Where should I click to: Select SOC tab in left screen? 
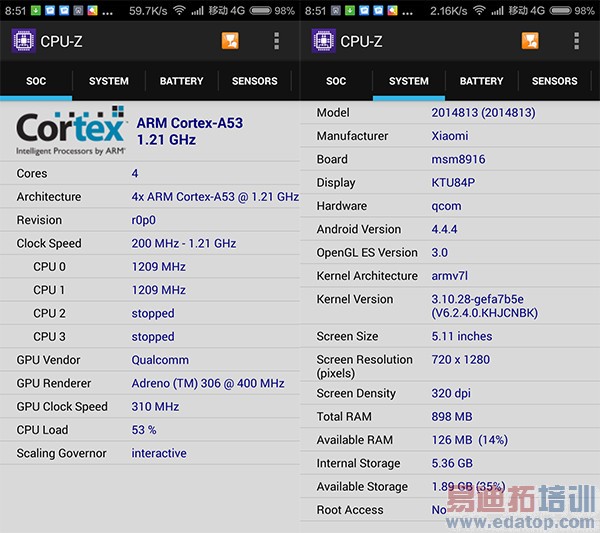36,81
